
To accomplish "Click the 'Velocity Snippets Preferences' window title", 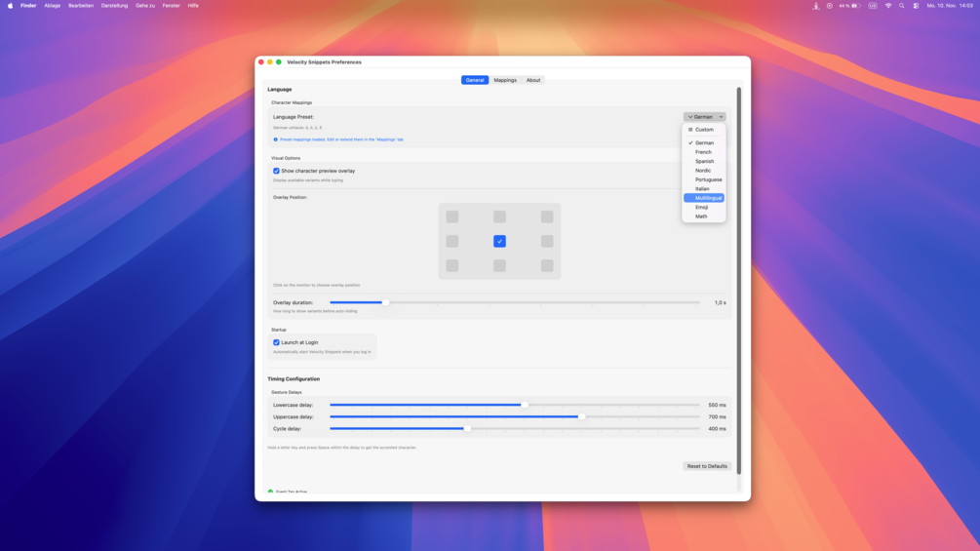I will (324, 62).
